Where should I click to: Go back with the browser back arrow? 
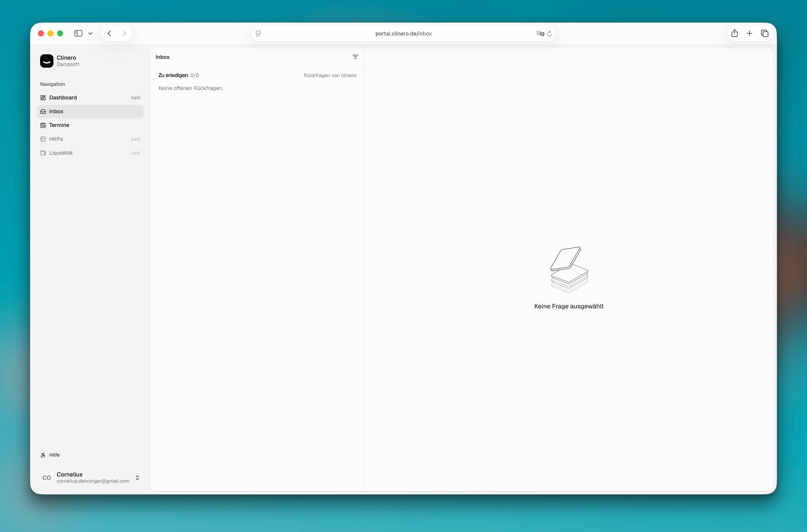pos(109,33)
